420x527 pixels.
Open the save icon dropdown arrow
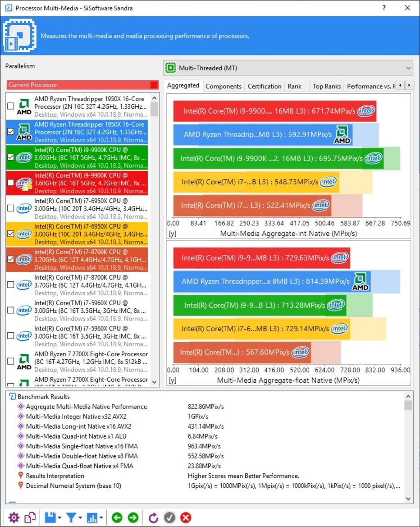click(x=59, y=518)
